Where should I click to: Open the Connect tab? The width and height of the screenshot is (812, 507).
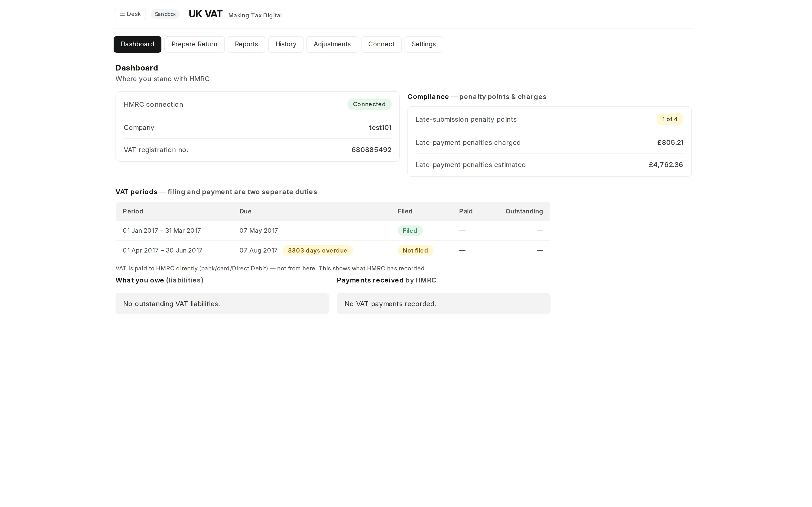381,44
